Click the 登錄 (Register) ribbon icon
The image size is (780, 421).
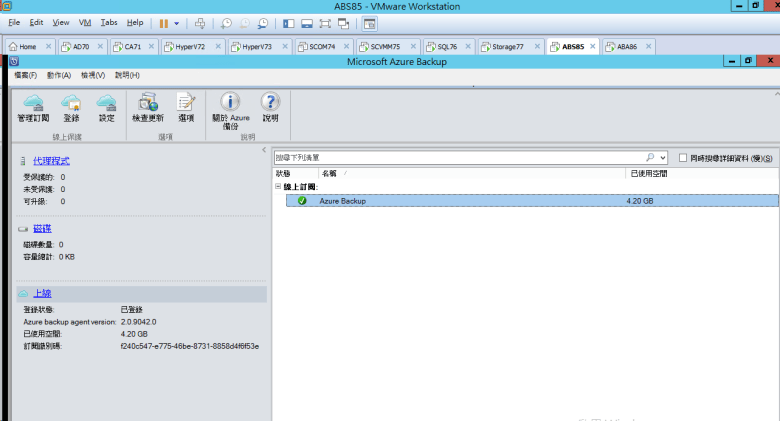(71, 102)
